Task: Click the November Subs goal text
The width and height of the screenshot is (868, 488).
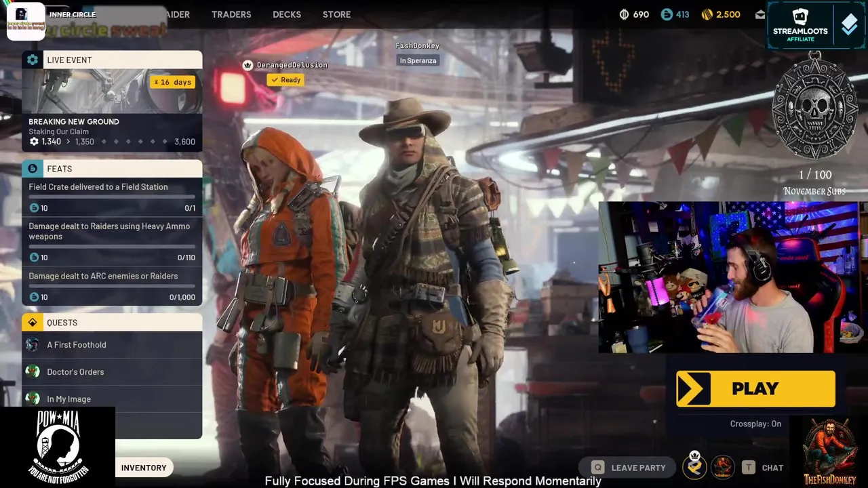Action: coord(814,192)
